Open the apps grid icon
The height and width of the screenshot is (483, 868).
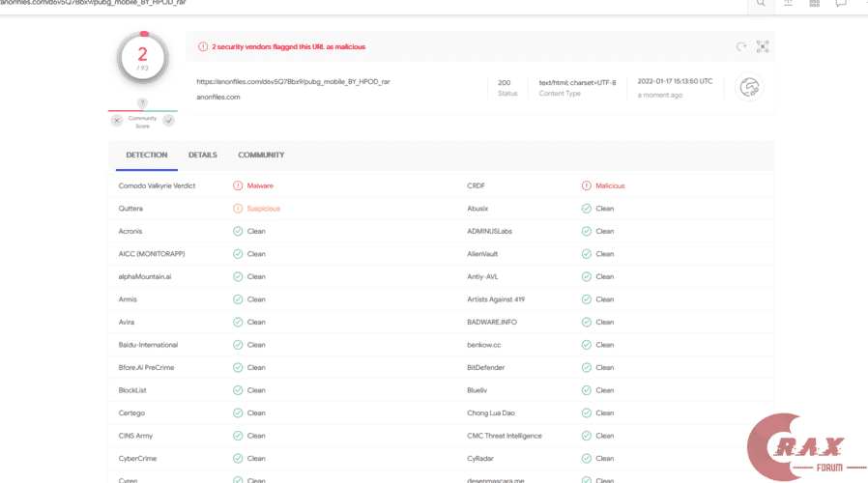tap(815, 4)
